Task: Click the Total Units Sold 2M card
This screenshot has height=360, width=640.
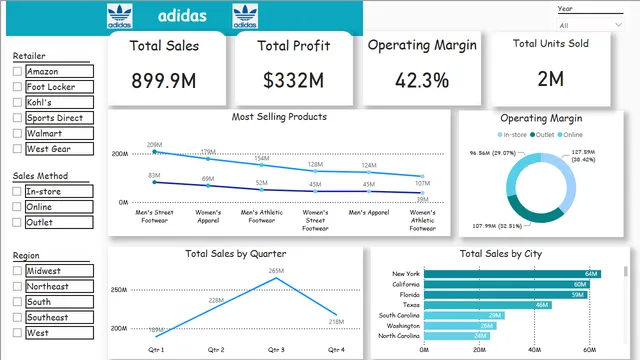Action: tap(551, 69)
